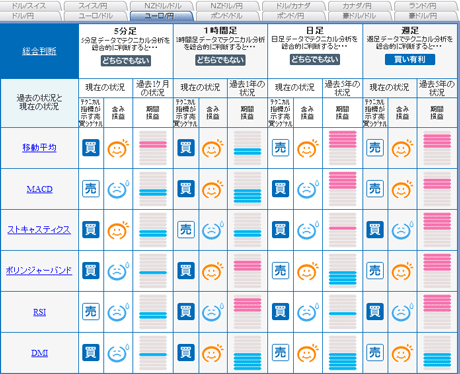This screenshot has height=374, width=460.
Task: Click the ストキャスティクス 週足 buy signal icon
Action: [x=375, y=230]
